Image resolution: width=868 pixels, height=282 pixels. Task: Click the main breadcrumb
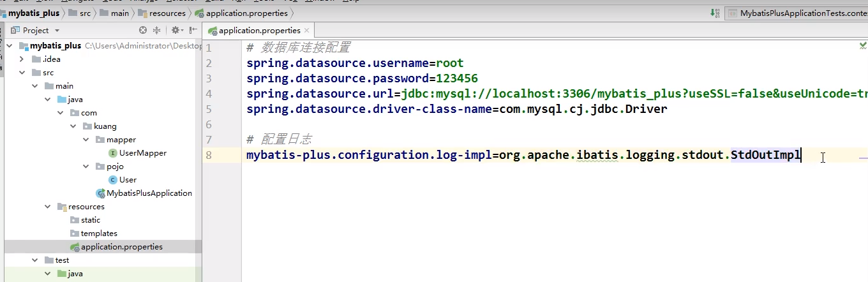pyautogui.click(x=114, y=13)
